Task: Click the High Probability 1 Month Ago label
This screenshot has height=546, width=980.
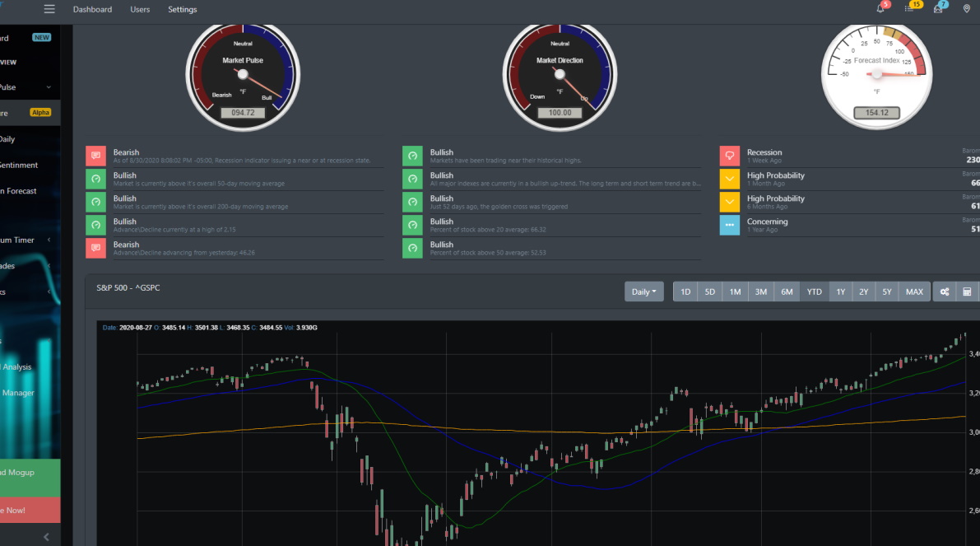Action: pos(776,179)
